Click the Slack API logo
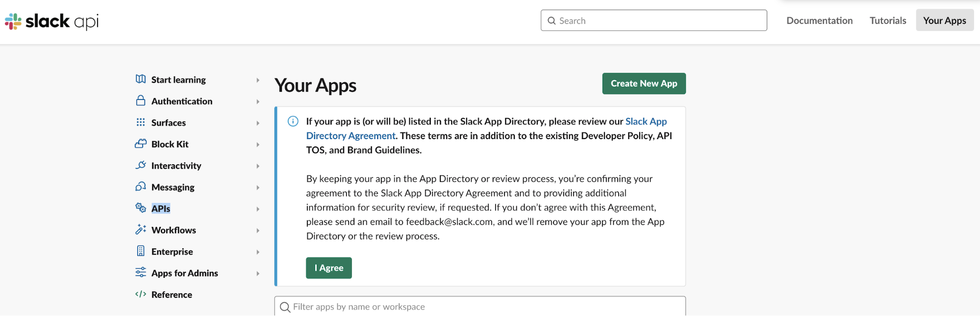Viewport: 980px width, 316px height. (x=52, y=21)
